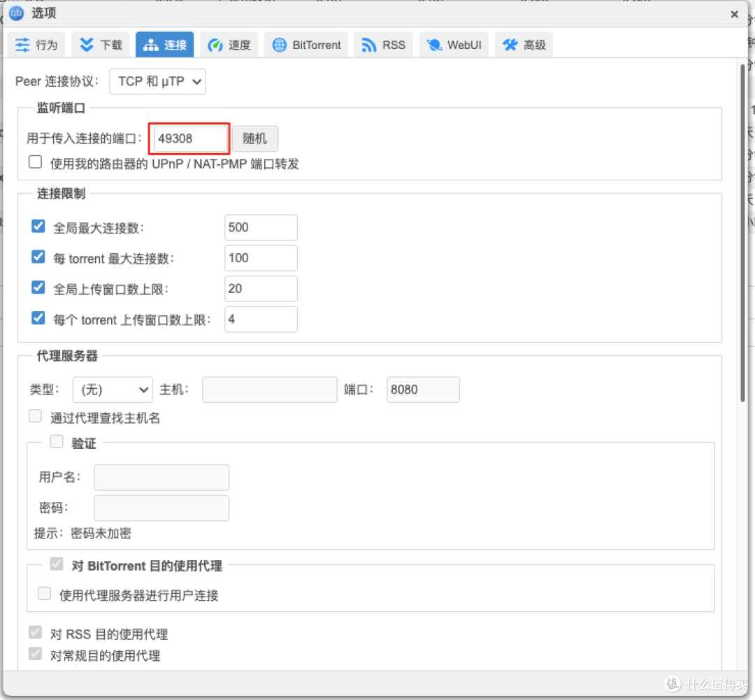This screenshot has height=700, width=755.
Task: Check 使用代理服务器进行用户连接 checkbox
Action: pyautogui.click(x=44, y=594)
